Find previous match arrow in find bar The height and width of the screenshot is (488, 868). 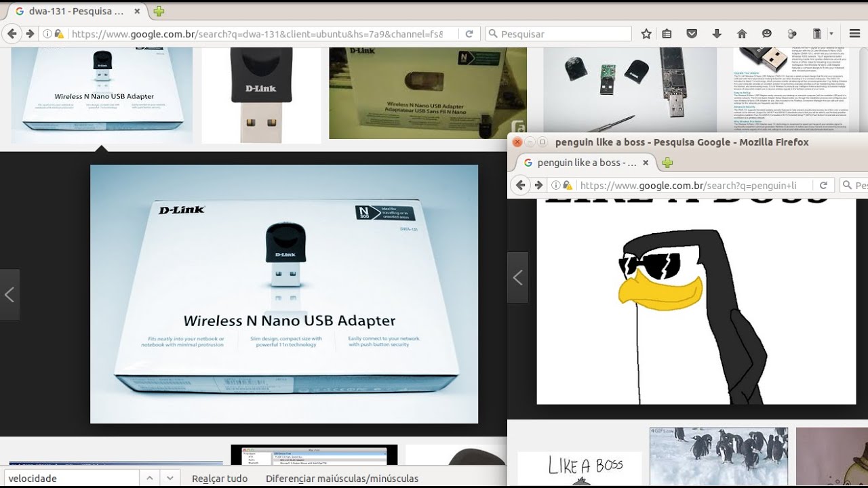(x=150, y=478)
